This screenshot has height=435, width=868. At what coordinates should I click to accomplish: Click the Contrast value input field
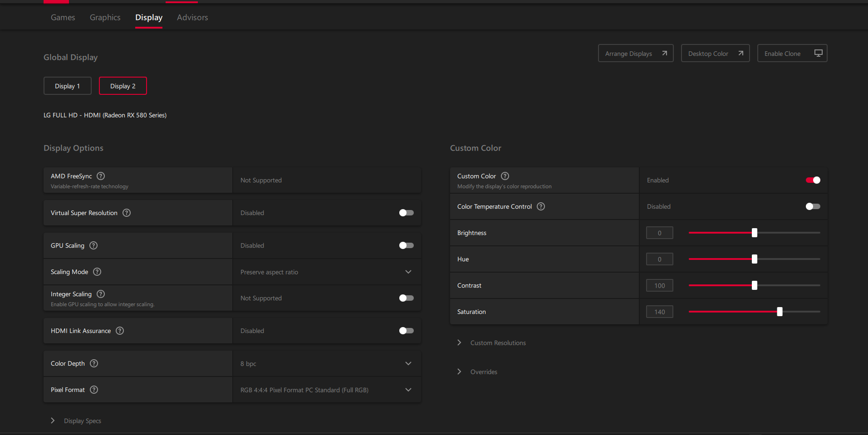659,286
